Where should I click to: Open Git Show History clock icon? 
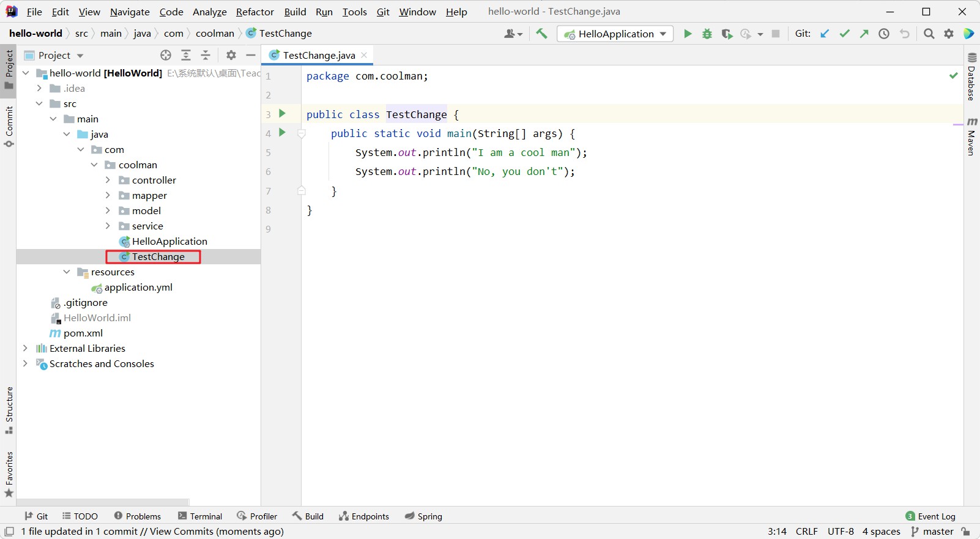click(x=884, y=34)
